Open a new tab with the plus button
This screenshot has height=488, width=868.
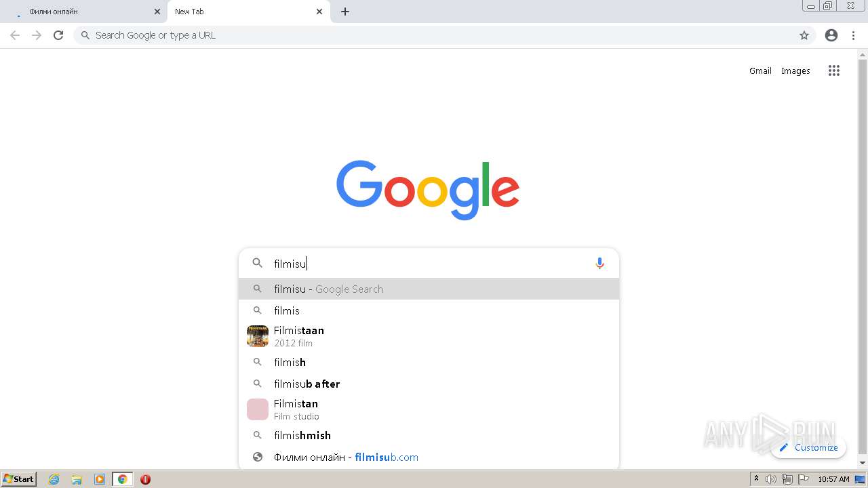[345, 12]
